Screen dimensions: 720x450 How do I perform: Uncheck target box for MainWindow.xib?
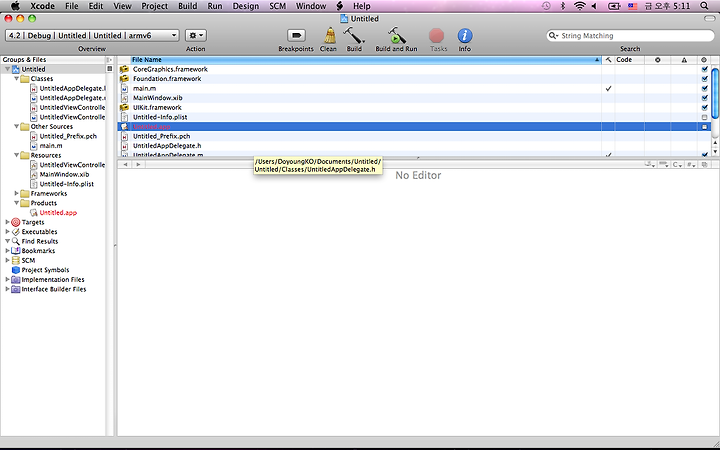point(704,98)
